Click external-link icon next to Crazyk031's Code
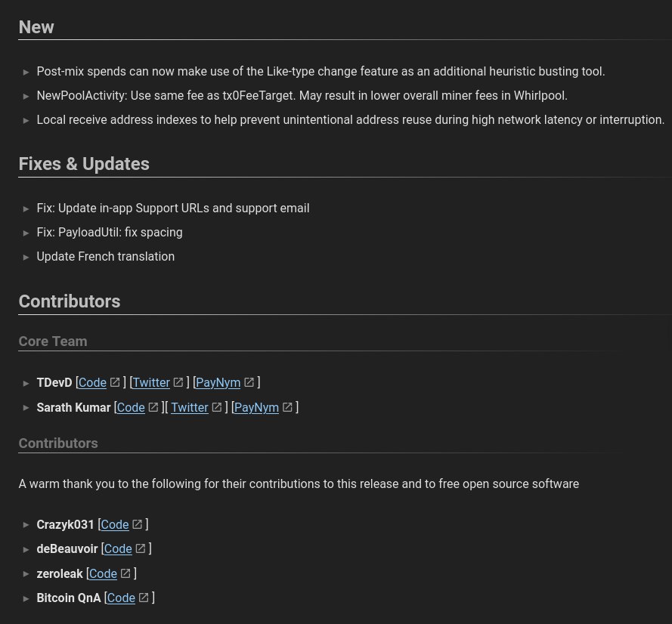The image size is (672, 624). click(x=137, y=524)
